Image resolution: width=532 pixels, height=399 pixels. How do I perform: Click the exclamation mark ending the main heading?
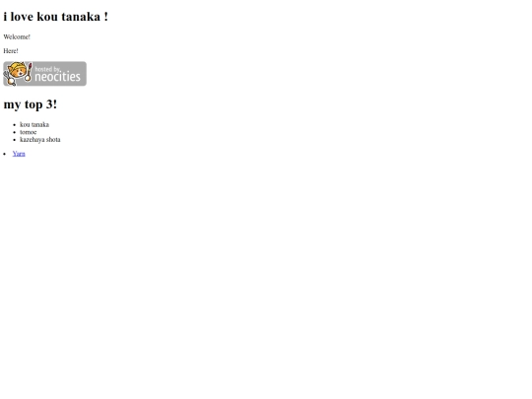[105, 17]
